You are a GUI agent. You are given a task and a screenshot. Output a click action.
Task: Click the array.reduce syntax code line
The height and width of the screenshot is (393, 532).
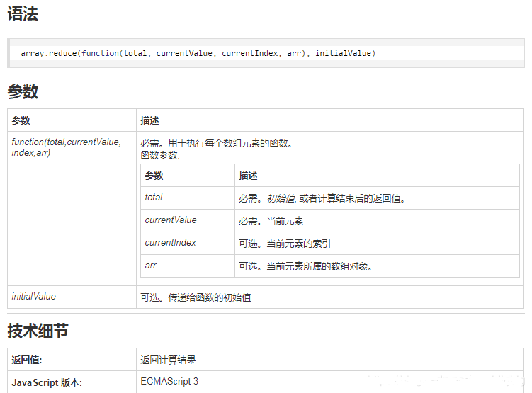(198, 53)
